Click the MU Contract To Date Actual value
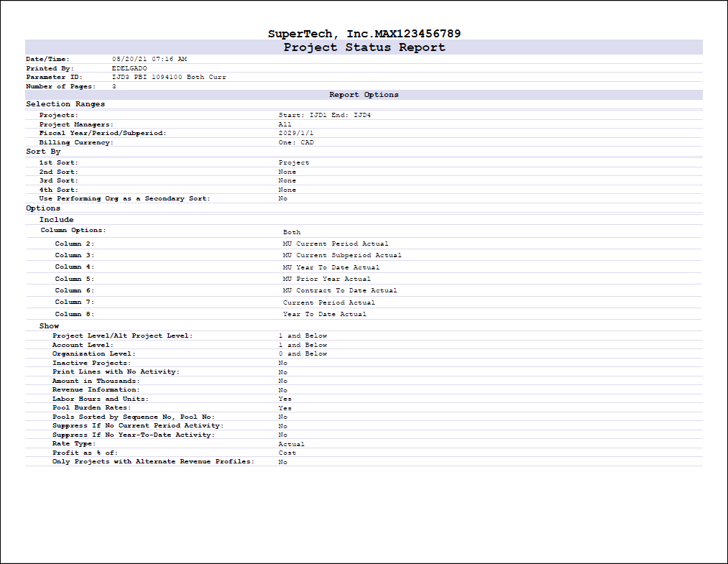The width and height of the screenshot is (728, 564). (x=340, y=290)
